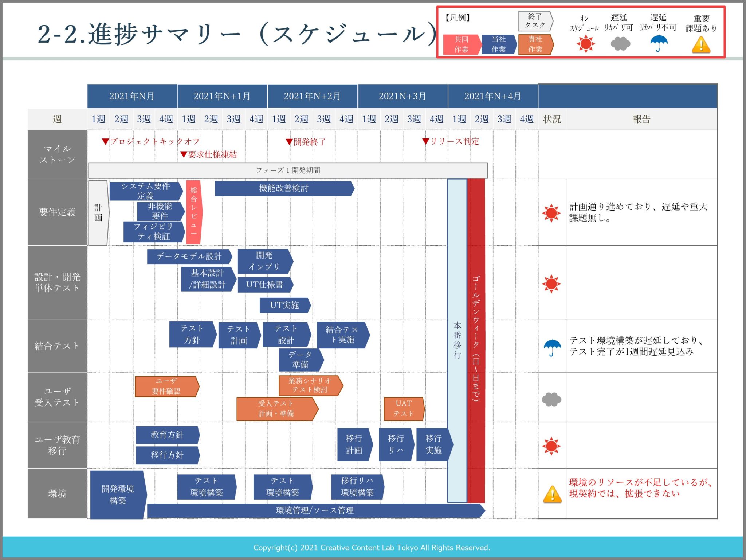Click the sun status icon in 要件定義 row
This screenshot has width=746, height=560.
[551, 213]
